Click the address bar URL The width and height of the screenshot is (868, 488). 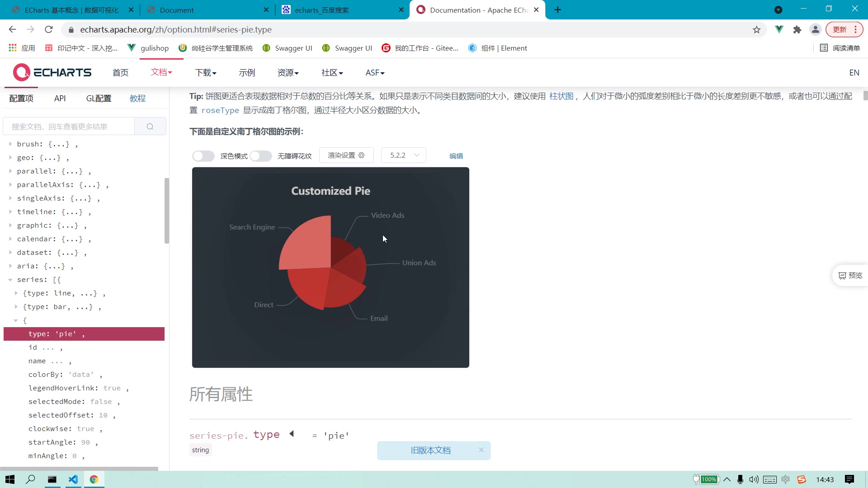point(176,29)
